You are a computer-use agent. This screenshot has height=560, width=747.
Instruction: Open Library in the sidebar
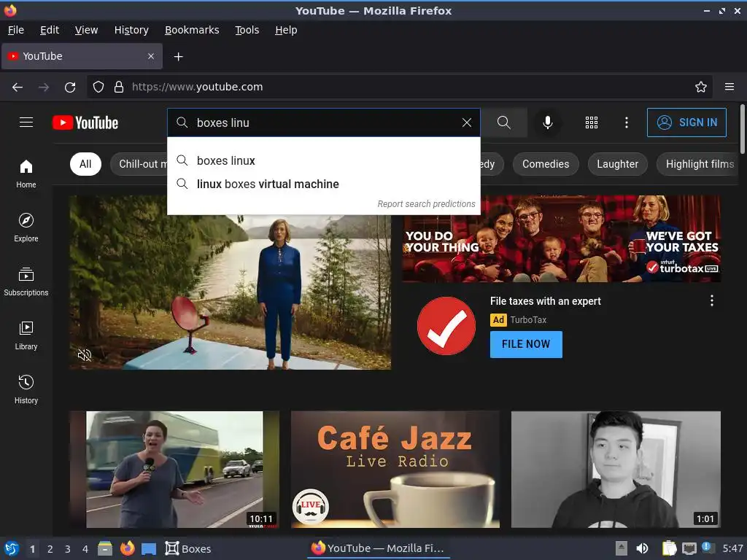26,335
